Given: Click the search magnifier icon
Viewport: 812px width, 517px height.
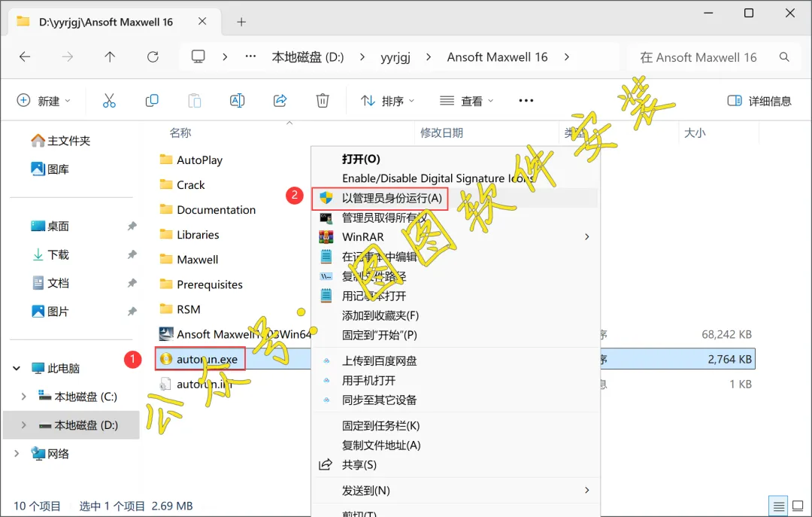Looking at the screenshot, I should click(x=784, y=57).
